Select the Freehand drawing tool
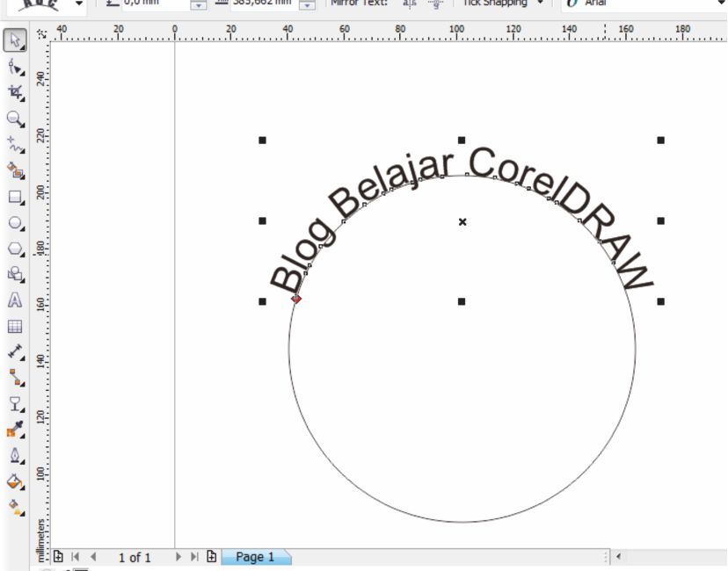 [x=15, y=145]
